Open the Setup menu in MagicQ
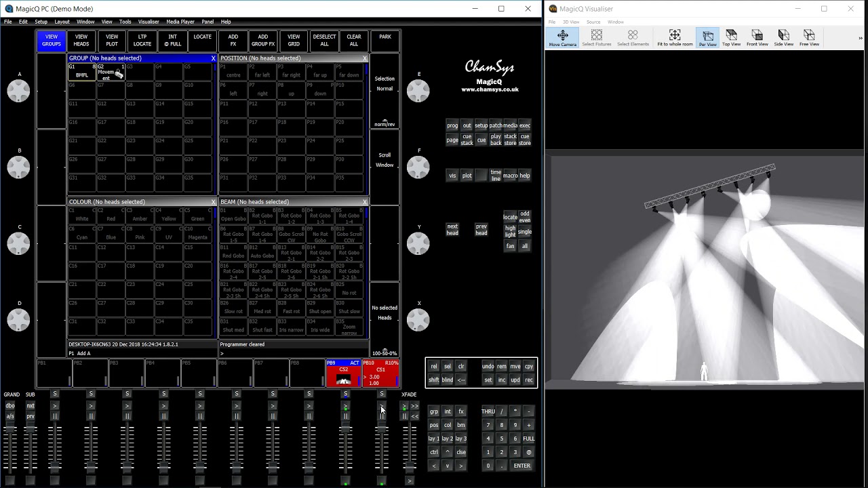The height and width of the screenshot is (488, 868). pyautogui.click(x=41, y=22)
